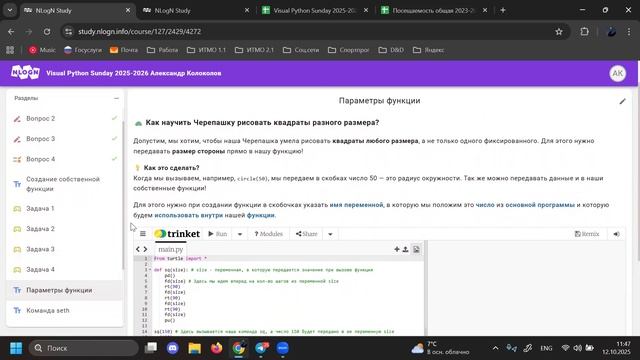Open Команда seth in sidebar
This screenshot has width=640, height=360.
click(x=64, y=311)
